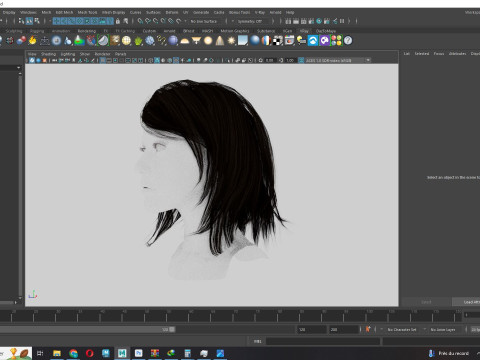Viewport: 480px width, 360px height.
Task: Click the range slider handle at 120
Action: click(x=172, y=329)
